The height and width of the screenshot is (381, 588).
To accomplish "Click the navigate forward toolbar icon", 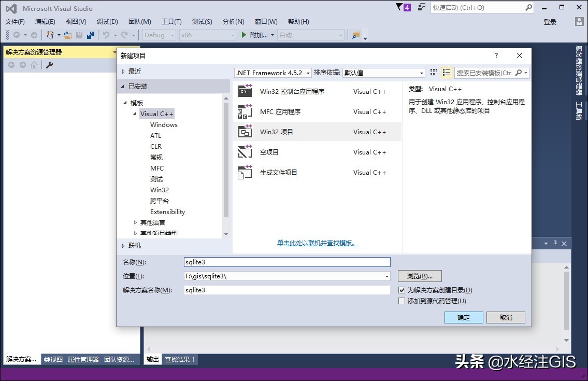I will [34, 35].
